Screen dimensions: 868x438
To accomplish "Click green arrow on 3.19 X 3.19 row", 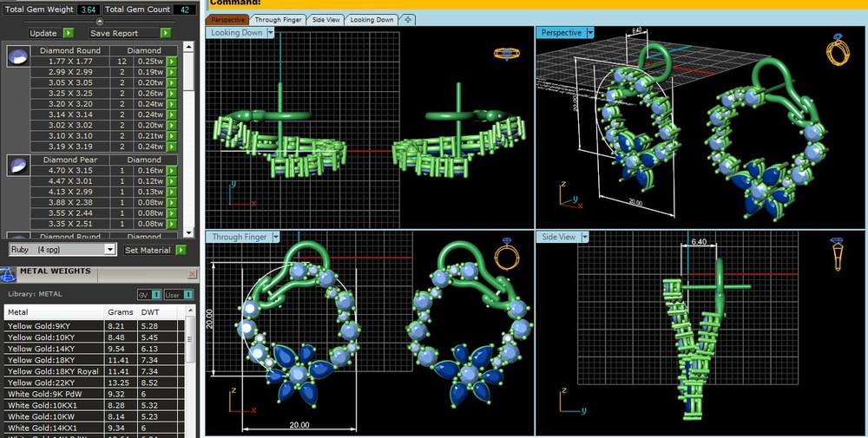I will coord(172,147).
